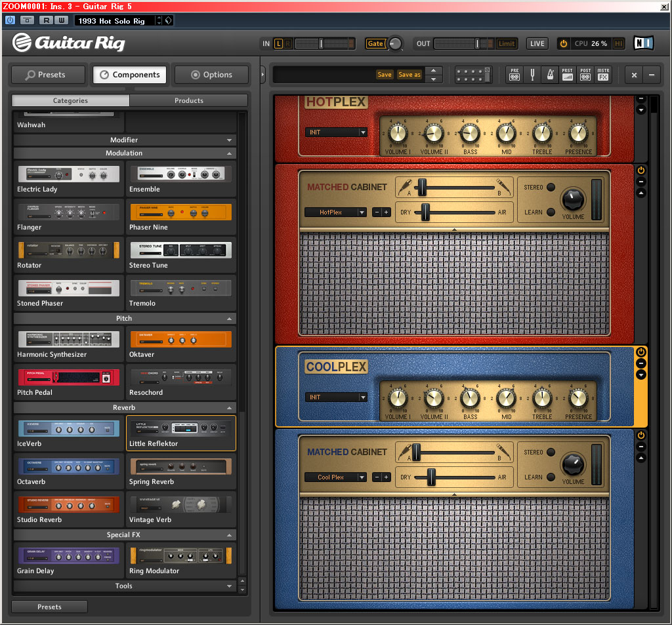Click the W write automation button
The height and width of the screenshot is (625, 672).
pos(62,20)
